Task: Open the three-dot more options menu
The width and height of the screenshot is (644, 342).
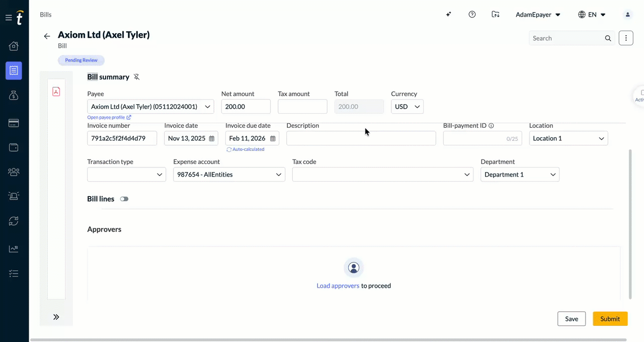Action: click(626, 38)
